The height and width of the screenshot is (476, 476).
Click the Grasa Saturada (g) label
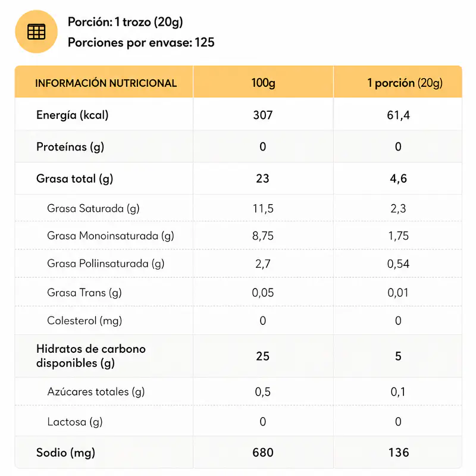tap(93, 208)
